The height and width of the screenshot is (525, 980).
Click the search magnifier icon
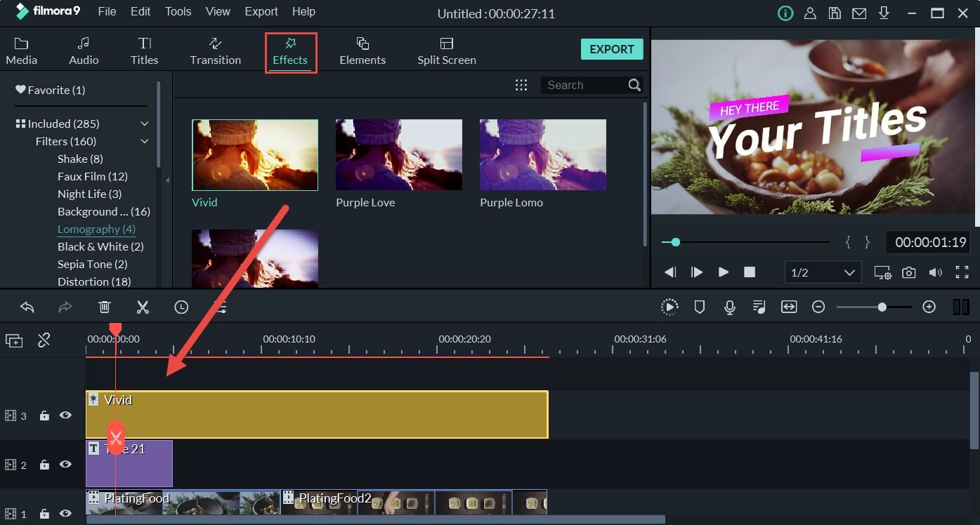pos(634,85)
